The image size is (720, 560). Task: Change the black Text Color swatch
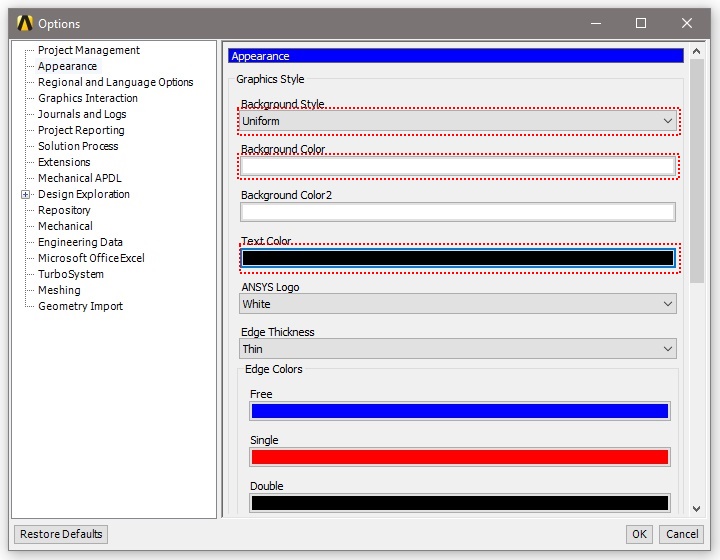click(458, 258)
